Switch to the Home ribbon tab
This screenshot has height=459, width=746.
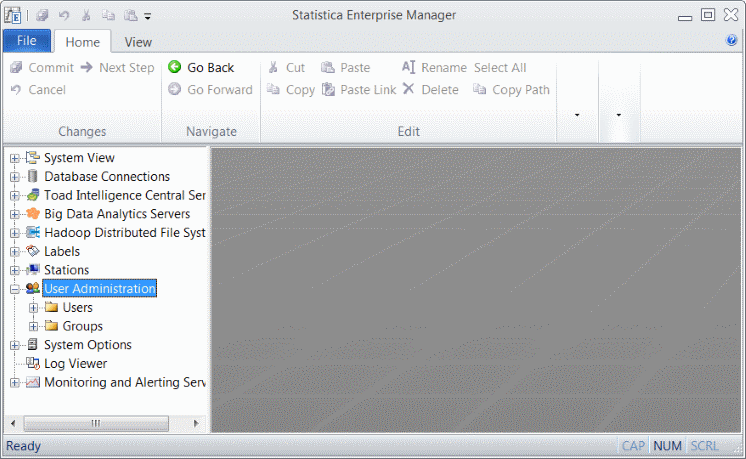(82, 42)
